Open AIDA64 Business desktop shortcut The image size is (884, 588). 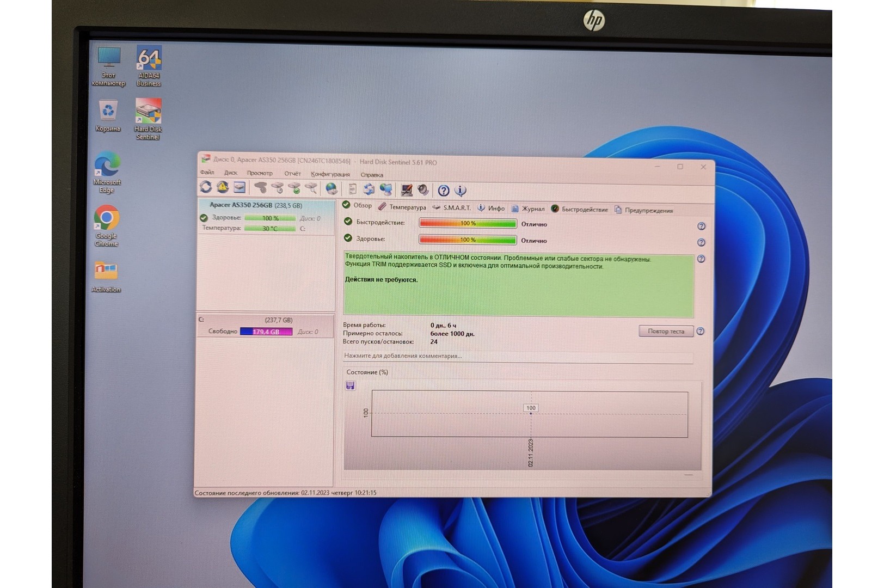pyautogui.click(x=149, y=66)
